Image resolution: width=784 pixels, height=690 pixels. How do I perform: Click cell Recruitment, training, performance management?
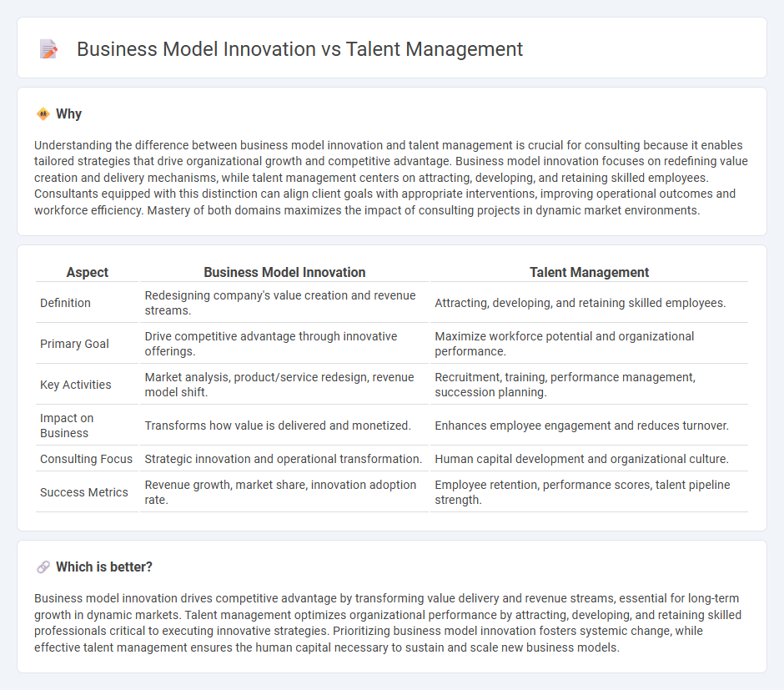[589, 385]
